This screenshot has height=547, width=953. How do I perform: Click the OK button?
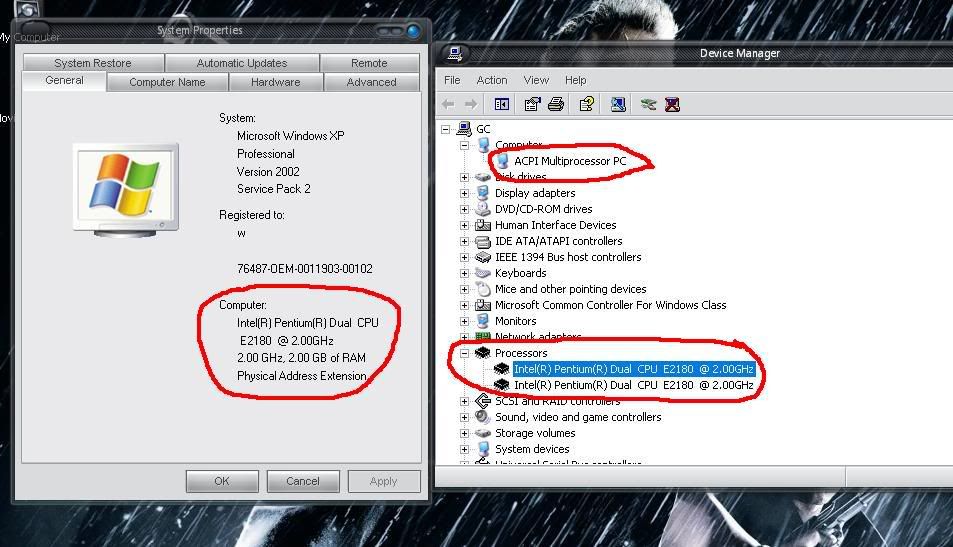(222, 481)
